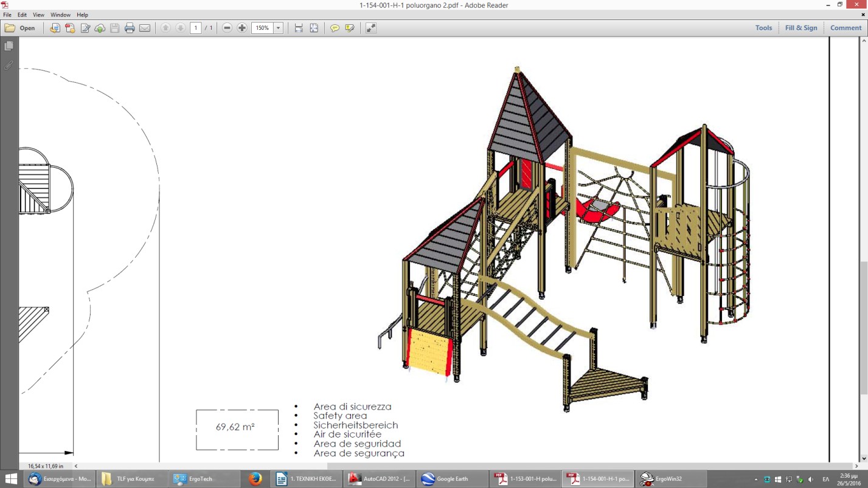This screenshot has width=868, height=488.
Task: Switch to AutoCAD 2012 taskbar item
Action: pos(380,479)
